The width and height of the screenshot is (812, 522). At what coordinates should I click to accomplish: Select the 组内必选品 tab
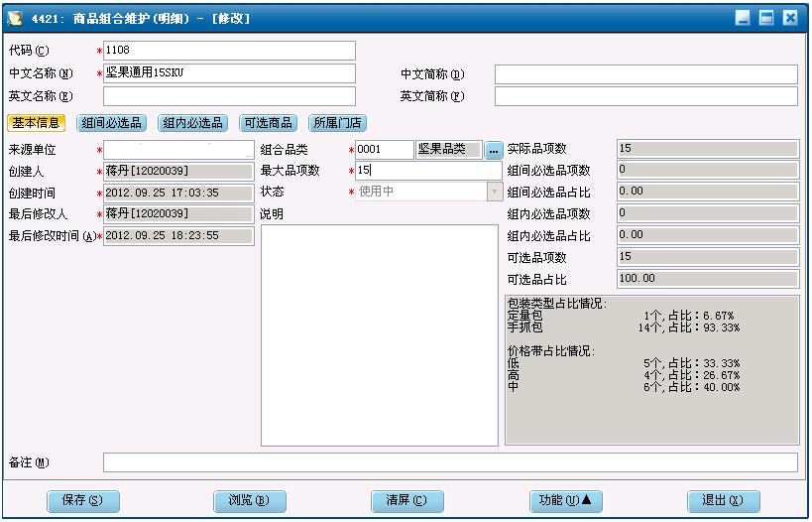point(192,123)
